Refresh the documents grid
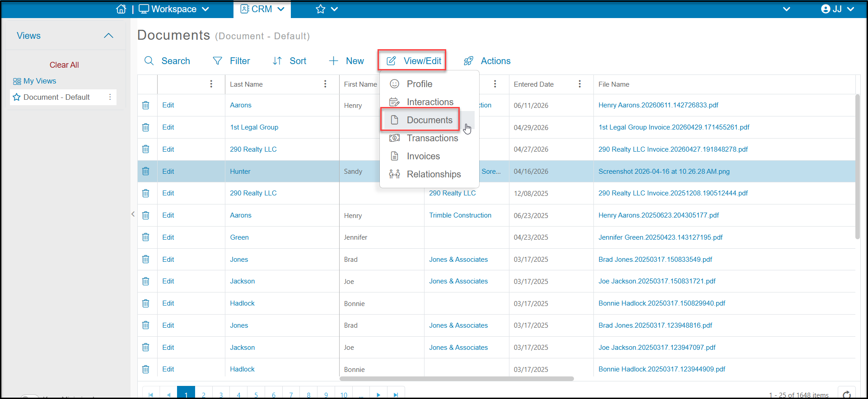868x399 pixels. [847, 394]
